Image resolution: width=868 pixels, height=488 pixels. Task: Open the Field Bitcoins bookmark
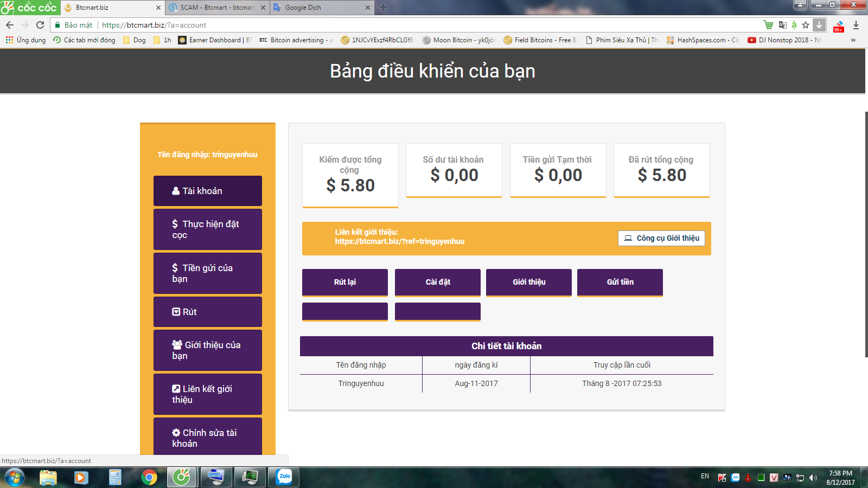(540, 40)
